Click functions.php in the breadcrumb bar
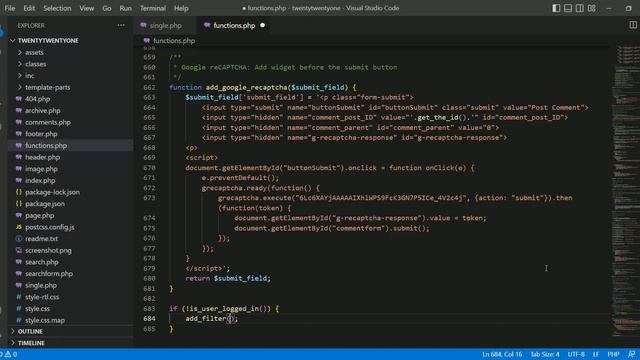Viewport: 640px width, 360px height. tap(173, 41)
